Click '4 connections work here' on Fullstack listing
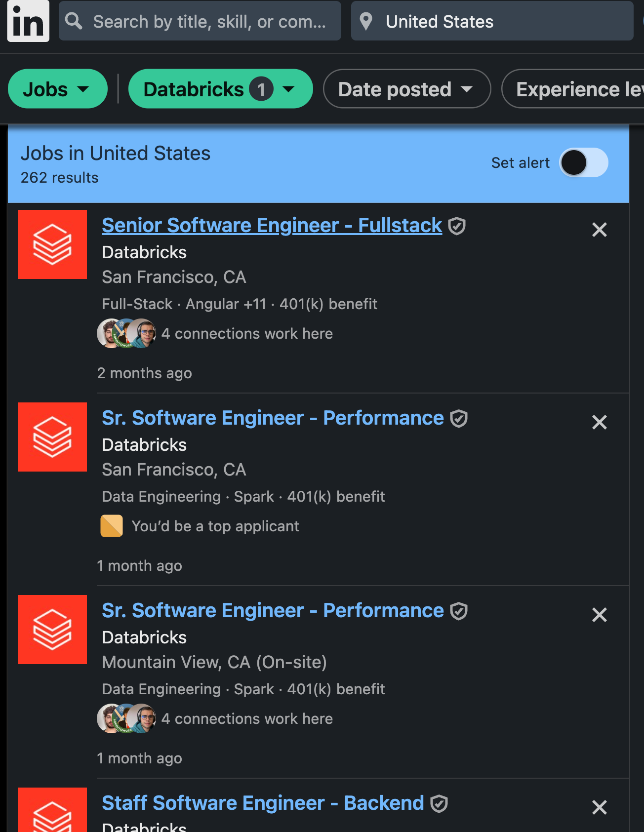Viewport: 644px width, 832px height. 247,334
